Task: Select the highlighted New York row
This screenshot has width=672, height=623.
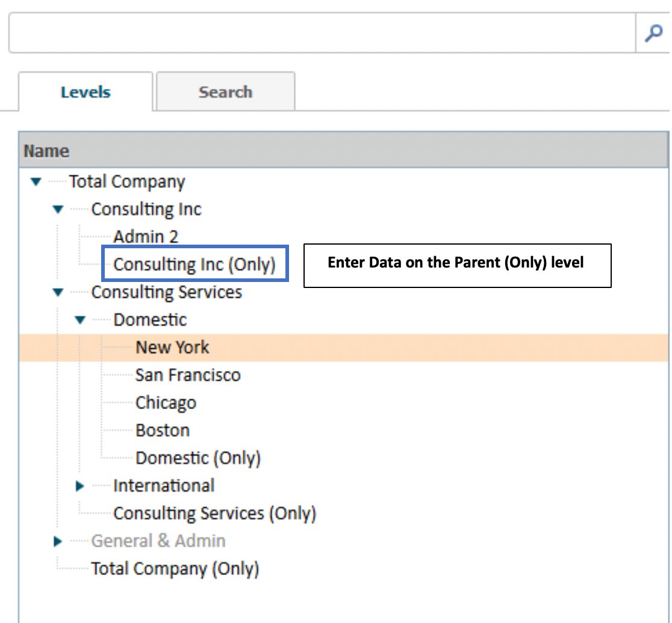Action: click(343, 348)
